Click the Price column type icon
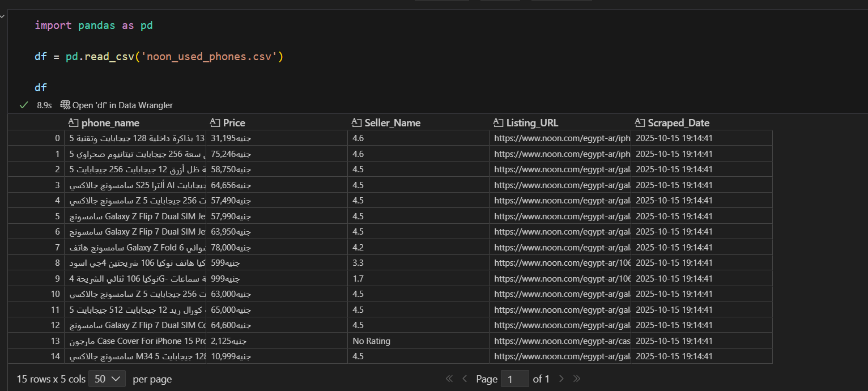The width and height of the screenshot is (868, 391). click(x=215, y=123)
